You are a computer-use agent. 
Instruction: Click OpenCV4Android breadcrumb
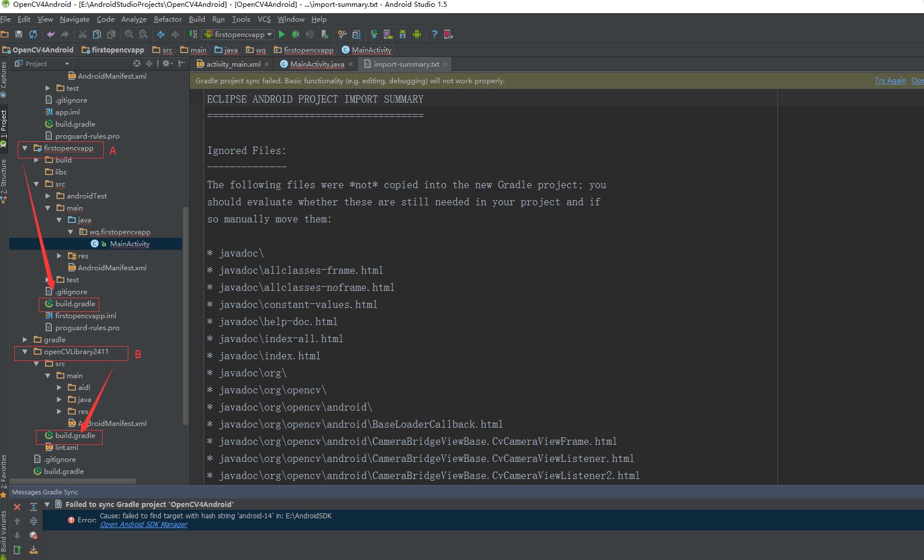38,50
